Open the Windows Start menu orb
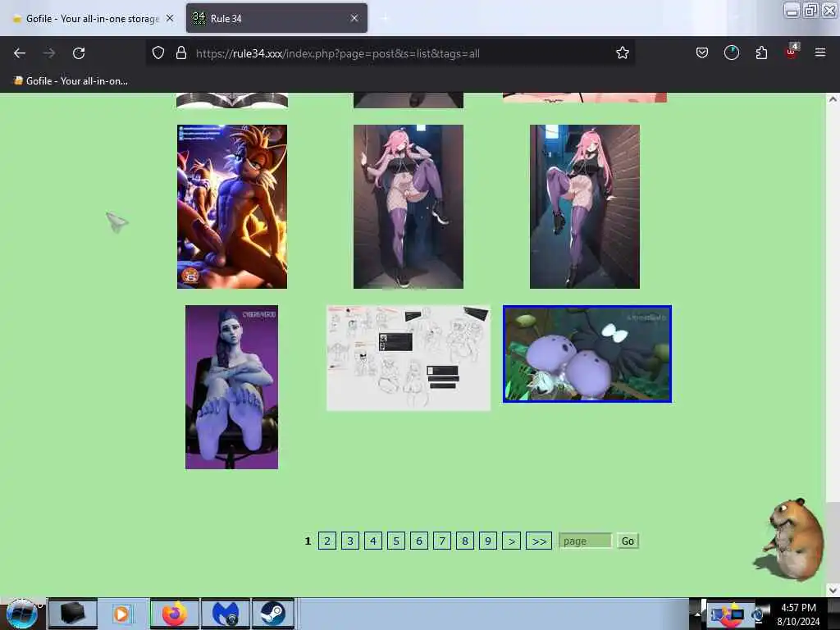 22,614
